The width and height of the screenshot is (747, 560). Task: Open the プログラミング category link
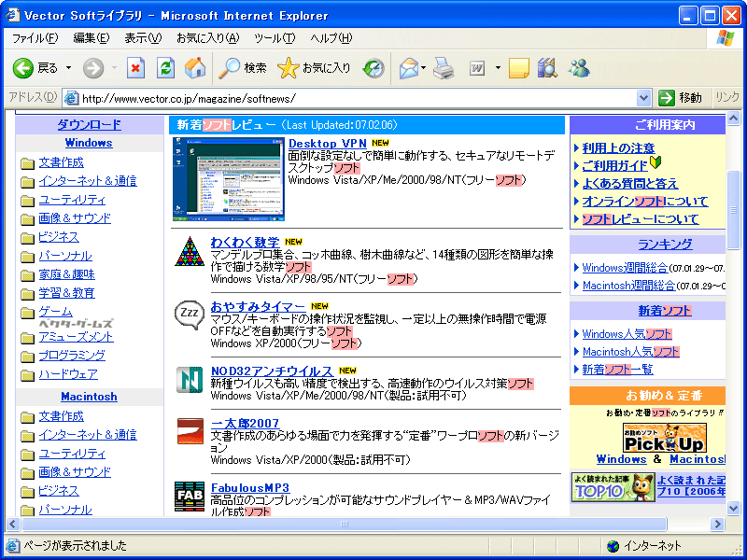click(x=72, y=356)
